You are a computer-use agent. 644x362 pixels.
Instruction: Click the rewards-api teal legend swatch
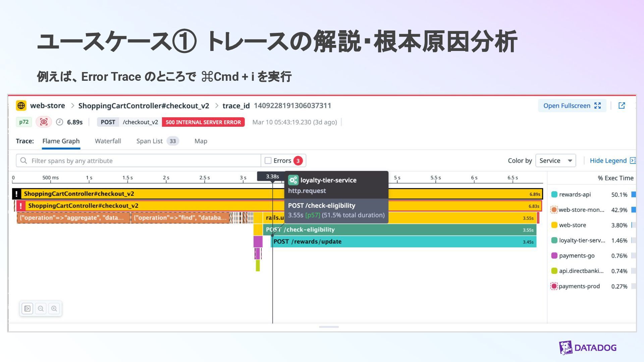coord(554,194)
